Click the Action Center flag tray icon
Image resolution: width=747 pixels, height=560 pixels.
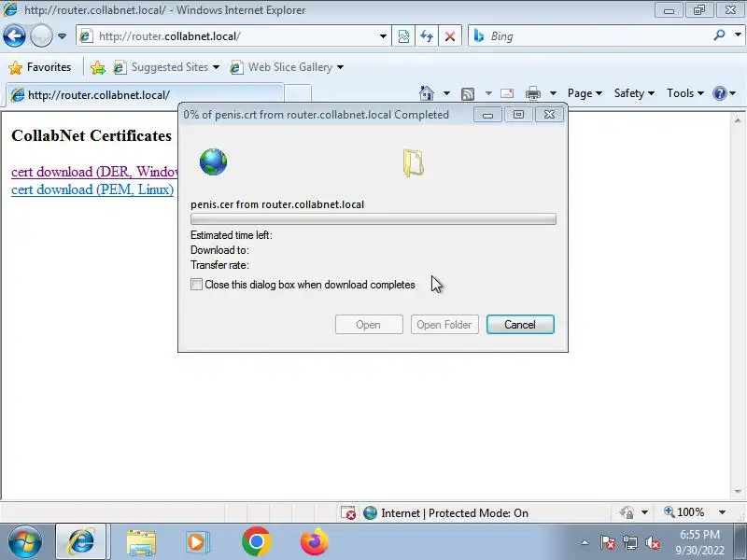607,542
